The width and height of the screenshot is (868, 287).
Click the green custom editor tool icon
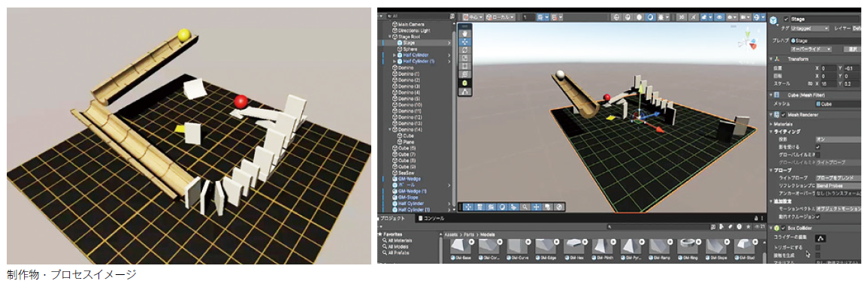[x=465, y=83]
